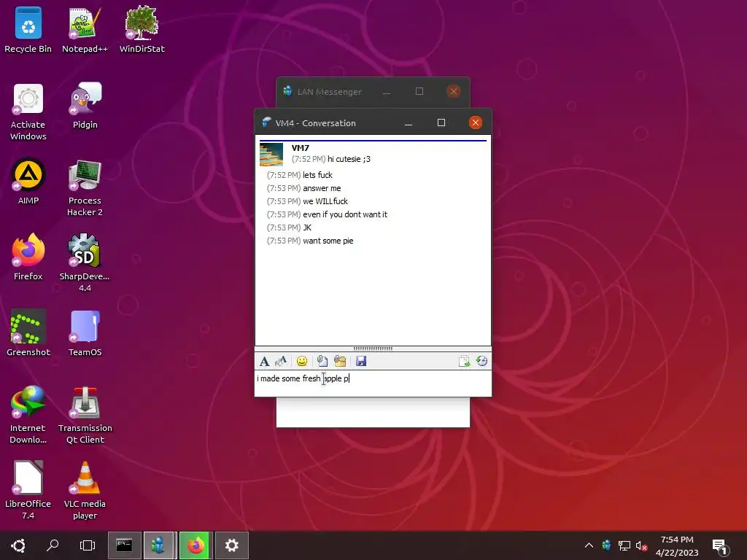The image size is (747, 560).
Task: Select the Firefox desktop shortcut
Action: pyautogui.click(x=28, y=257)
